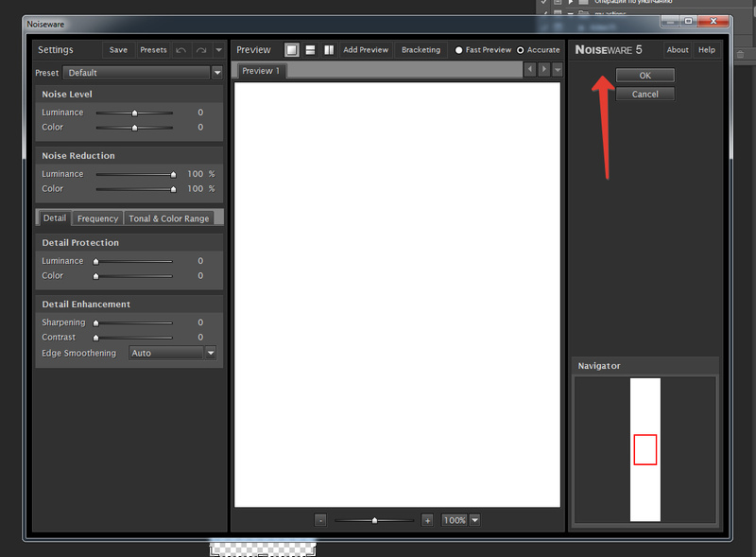Open the zoom percentage dropdown arrow
Viewport: 756px width, 557px height.
click(475, 520)
